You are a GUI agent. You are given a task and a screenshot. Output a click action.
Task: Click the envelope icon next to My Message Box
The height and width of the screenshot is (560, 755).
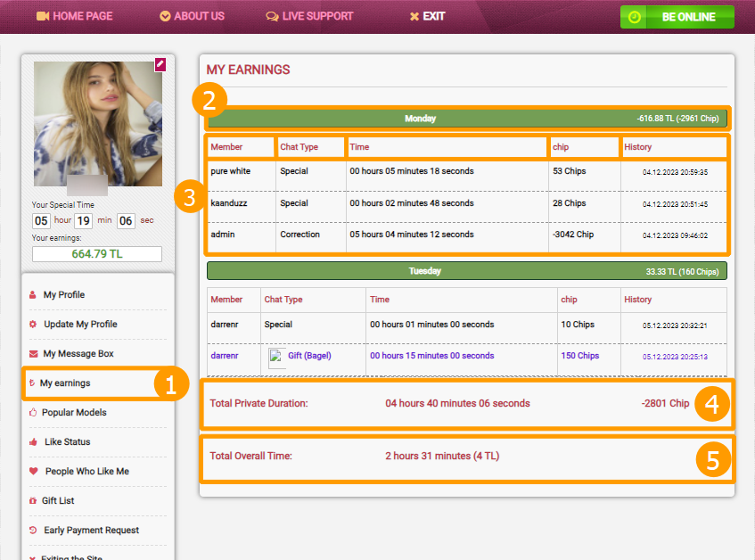tap(33, 354)
